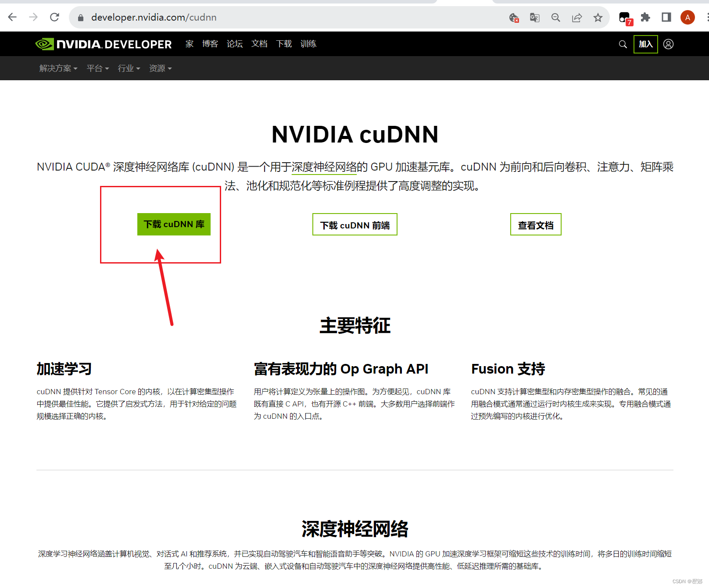709x588 pixels.
Task: Open the 深度神经网络 hyperlink
Action: tap(325, 167)
